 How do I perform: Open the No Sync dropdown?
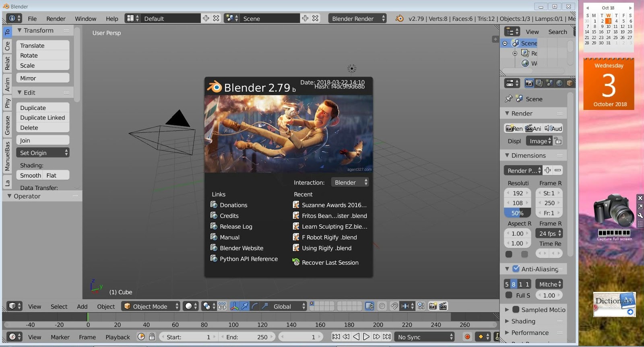(x=424, y=337)
